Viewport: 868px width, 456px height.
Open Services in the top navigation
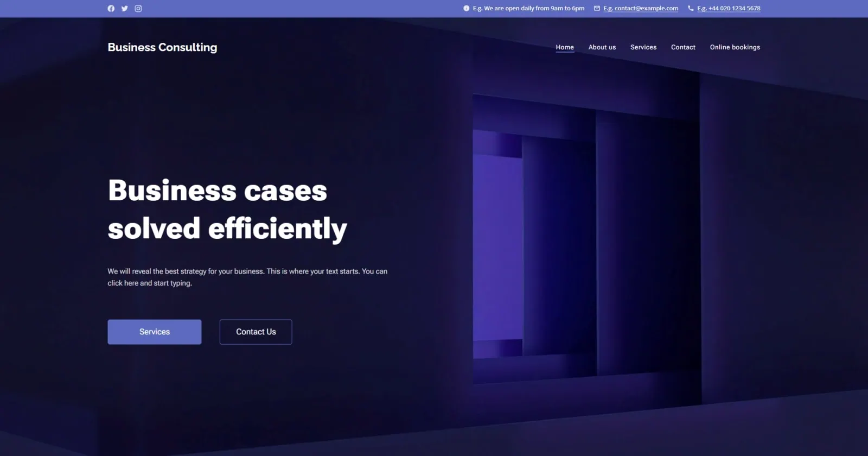click(x=643, y=47)
